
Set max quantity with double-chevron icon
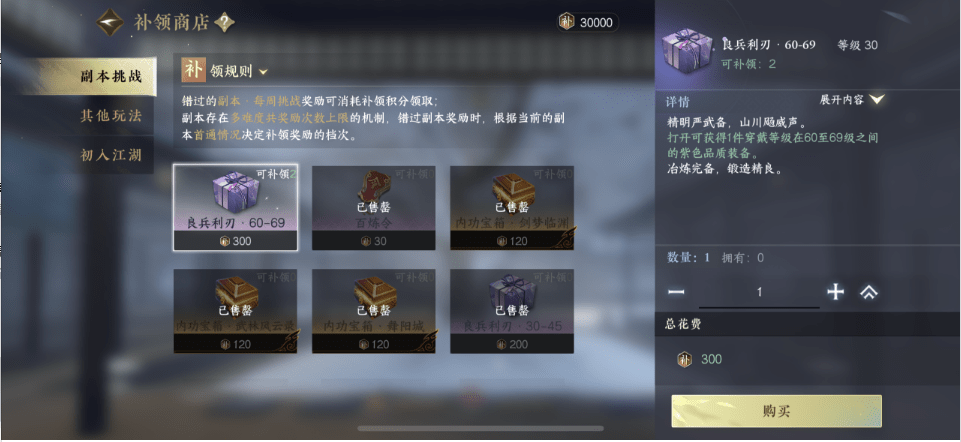[x=868, y=292]
